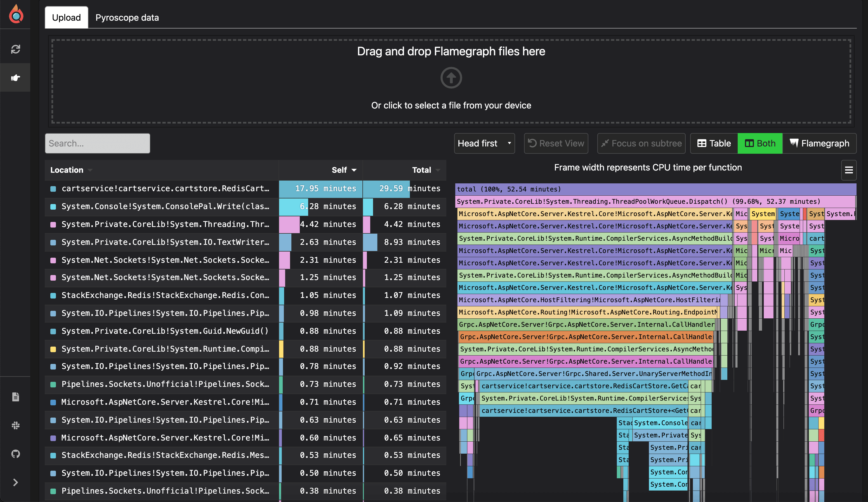Click the ThreadPoolWorkQueue.Dispatch() flamegraph frame

click(x=655, y=202)
